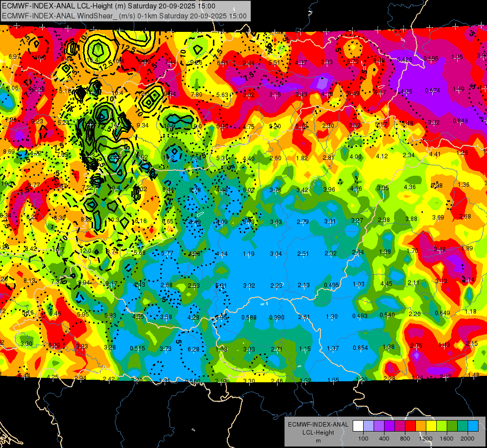Screen dimensions: 487x448
Task: Select the pale lavender legend swatch
Action: coord(369,426)
